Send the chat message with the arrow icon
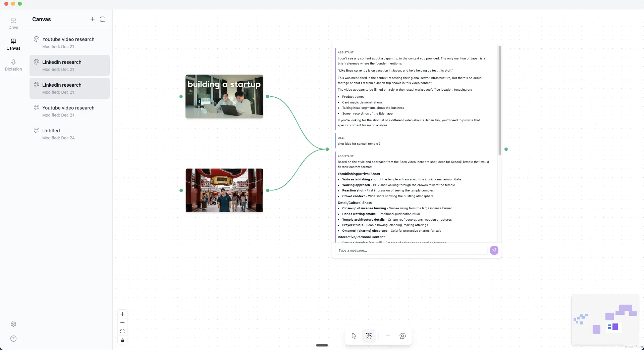644x350 pixels. (494, 250)
